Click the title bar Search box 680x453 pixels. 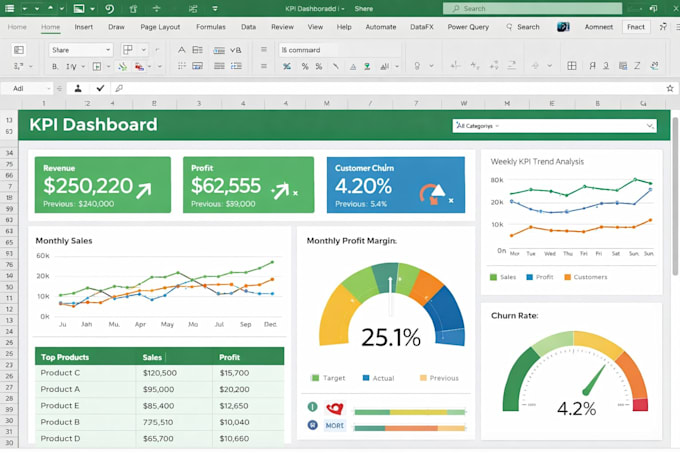tap(532, 8)
